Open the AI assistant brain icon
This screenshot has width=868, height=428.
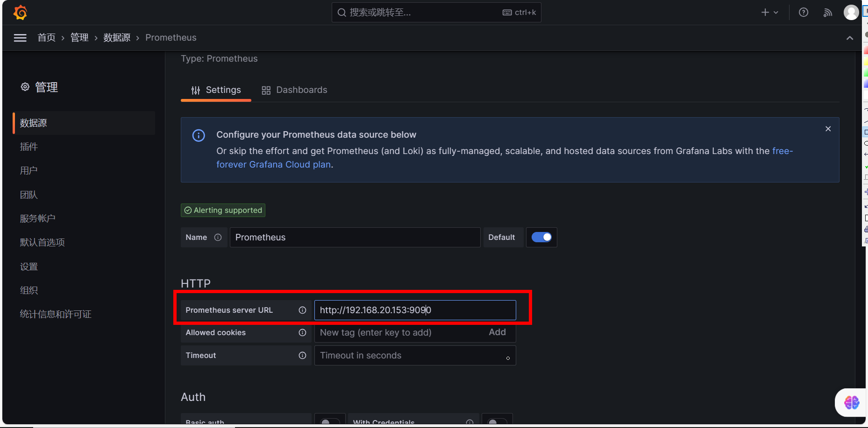[851, 402]
